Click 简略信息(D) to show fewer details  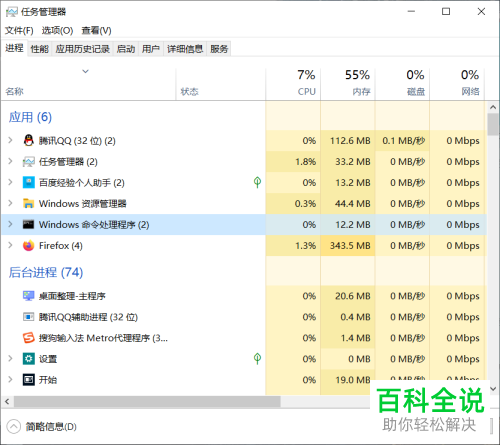51,427
